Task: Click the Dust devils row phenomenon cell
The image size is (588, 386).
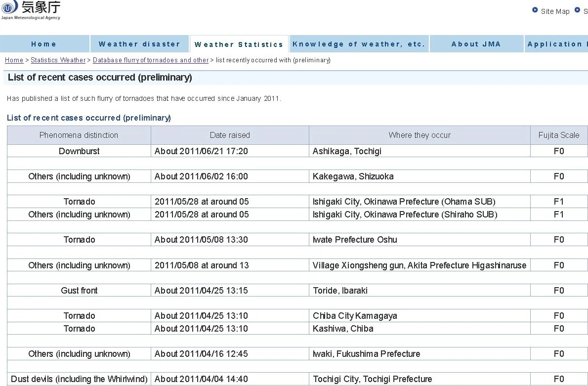Action: coord(79,379)
